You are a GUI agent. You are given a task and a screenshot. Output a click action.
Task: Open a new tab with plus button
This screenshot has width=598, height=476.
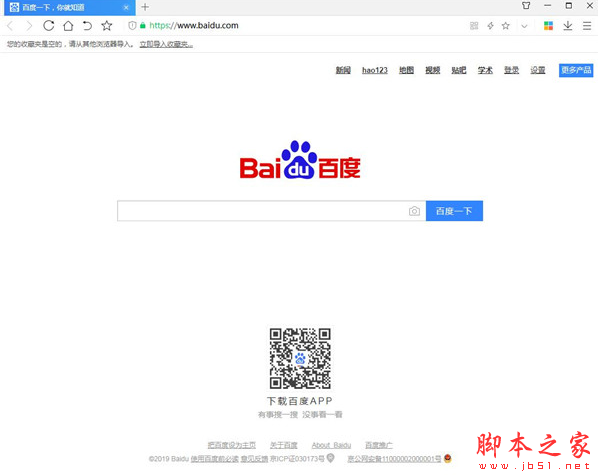point(145,7)
